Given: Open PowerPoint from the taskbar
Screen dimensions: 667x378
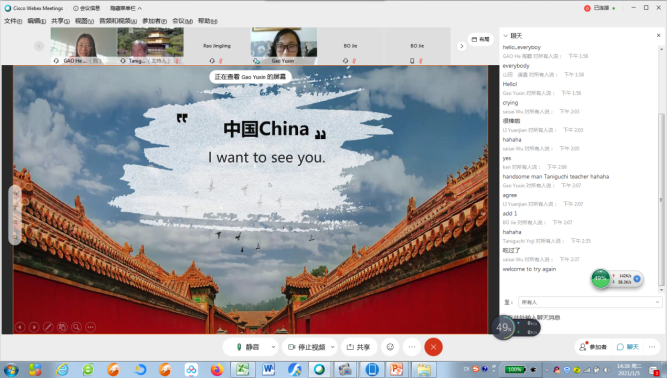Looking at the screenshot, I should (x=396, y=369).
